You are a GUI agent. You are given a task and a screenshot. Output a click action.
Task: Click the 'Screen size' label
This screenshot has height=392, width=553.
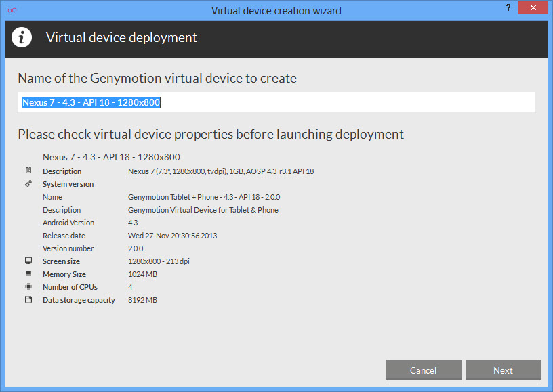tap(61, 261)
